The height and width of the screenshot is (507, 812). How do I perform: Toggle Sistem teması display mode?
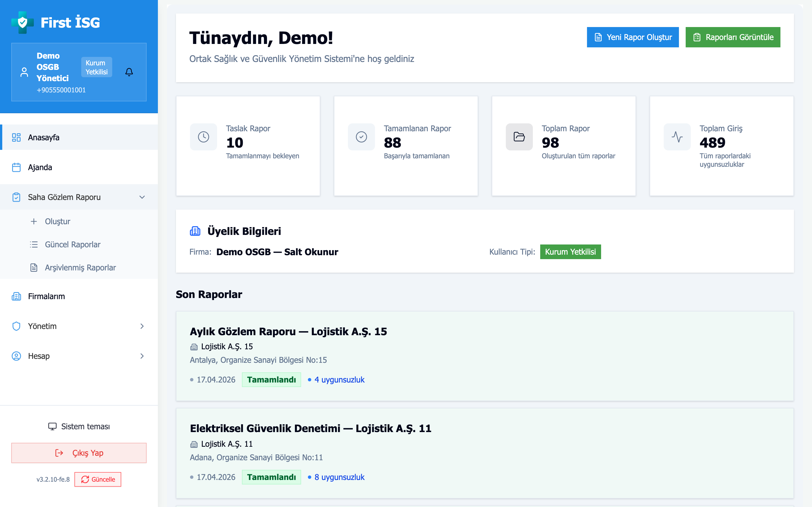pos(78,426)
